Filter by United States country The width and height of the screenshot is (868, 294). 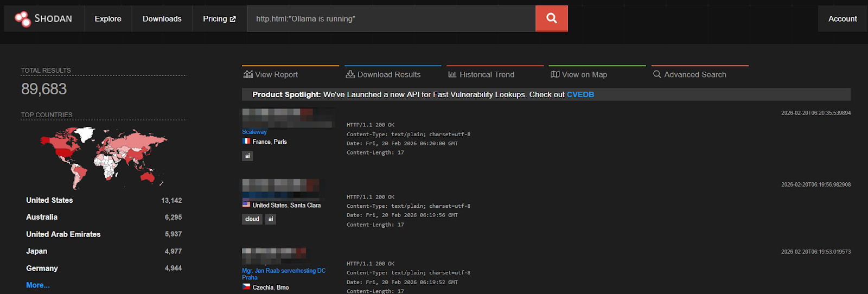[49, 200]
